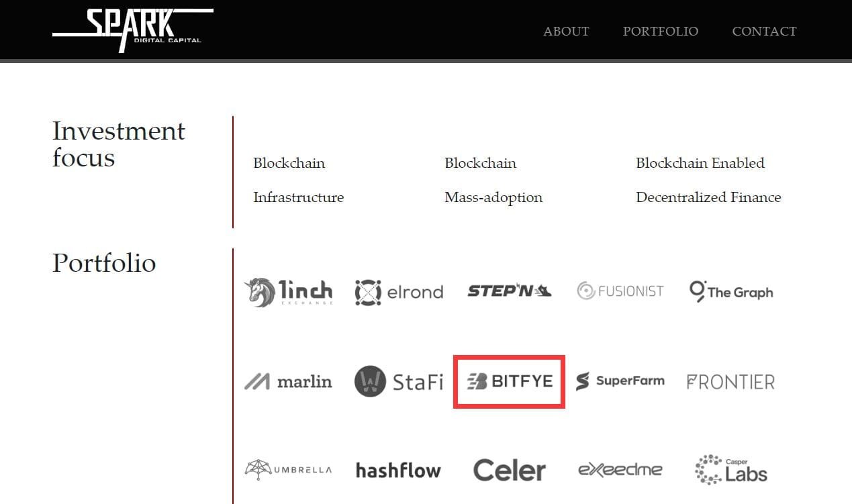
Task: Open the Elrond portfolio logo
Action: 399,293
